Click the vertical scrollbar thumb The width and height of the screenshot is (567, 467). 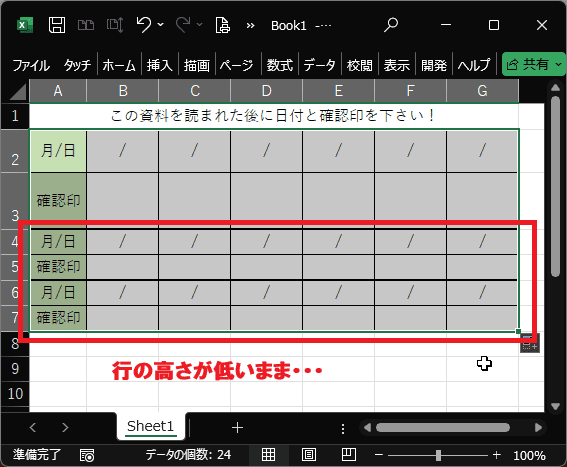tap(555, 187)
